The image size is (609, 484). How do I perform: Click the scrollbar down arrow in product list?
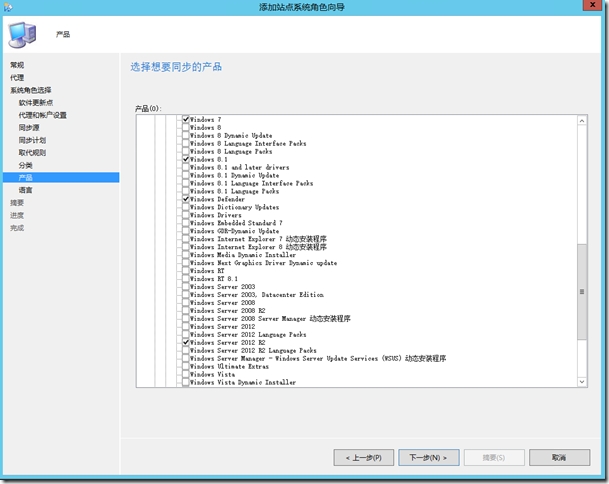(x=582, y=381)
